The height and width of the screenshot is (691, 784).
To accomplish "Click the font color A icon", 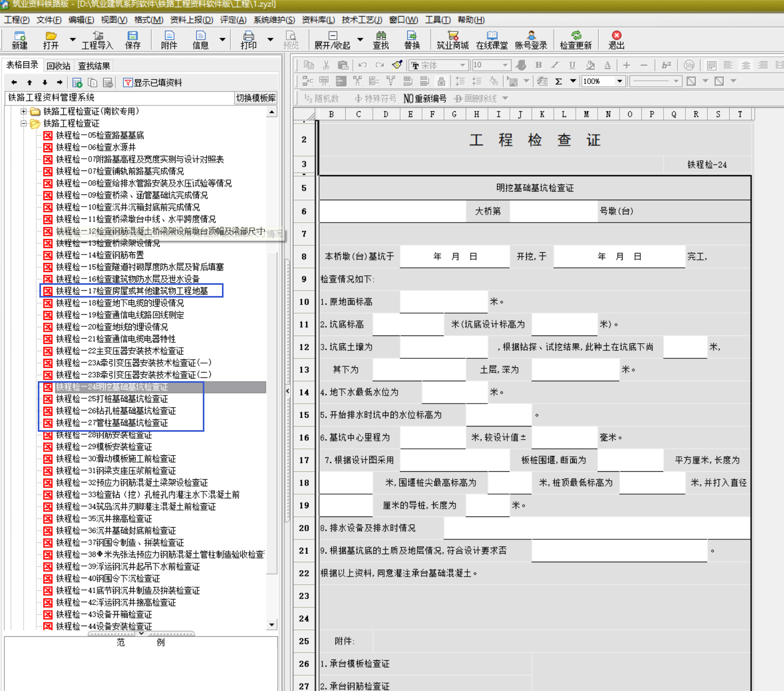I will pos(607,65).
